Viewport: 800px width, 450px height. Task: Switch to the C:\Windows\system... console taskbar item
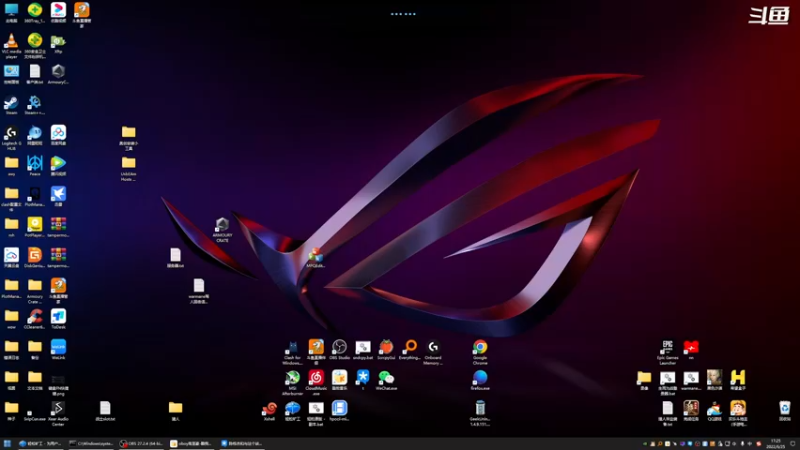(x=91, y=443)
